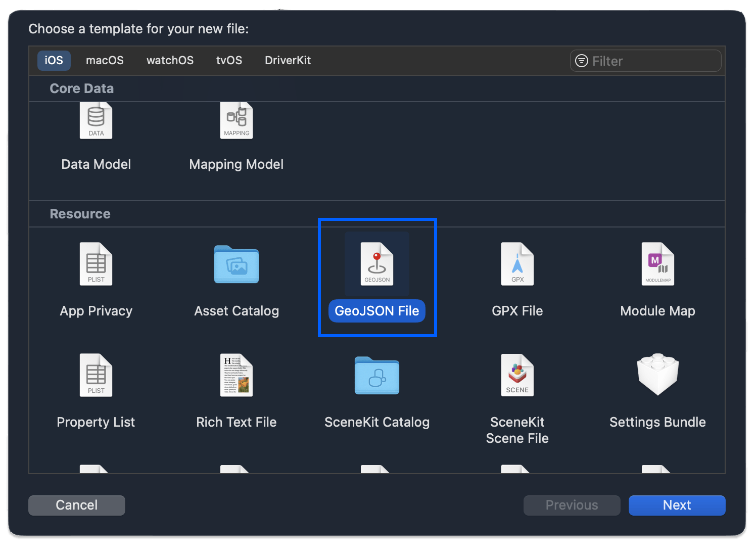The image size is (756, 548).
Task: Select the SceneKit Scene File icon
Action: coord(517,375)
